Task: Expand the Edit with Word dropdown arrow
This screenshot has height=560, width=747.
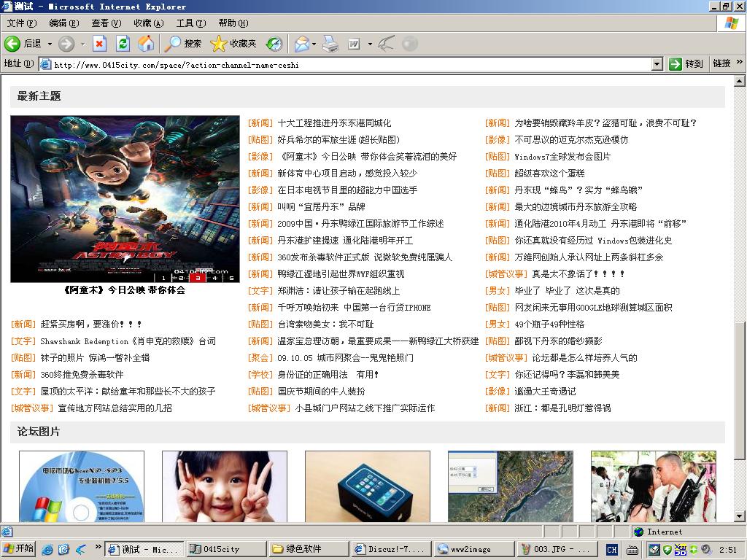Action: pos(370,44)
